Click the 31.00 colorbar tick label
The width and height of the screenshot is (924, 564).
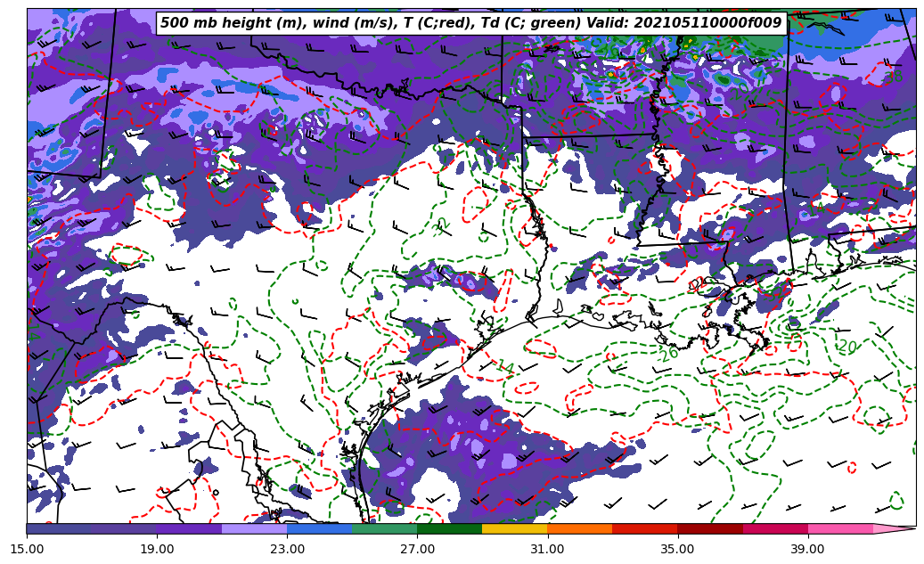(x=547, y=549)
